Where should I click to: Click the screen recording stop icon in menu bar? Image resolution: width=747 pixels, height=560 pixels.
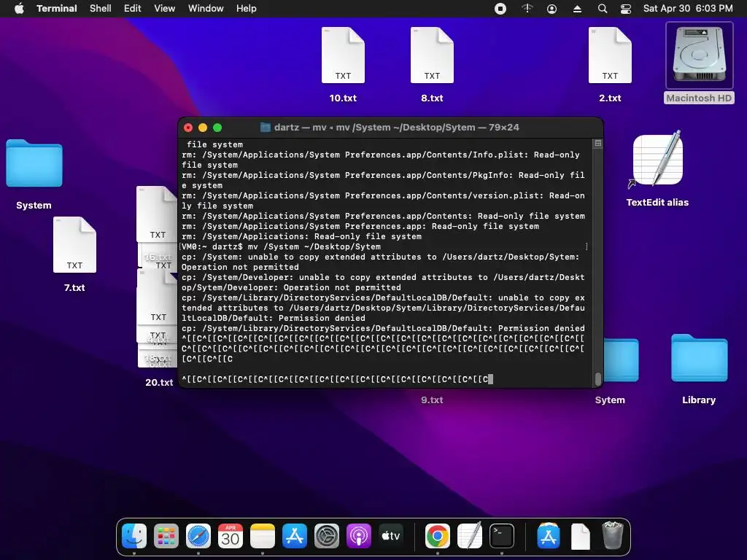[500, 9]
